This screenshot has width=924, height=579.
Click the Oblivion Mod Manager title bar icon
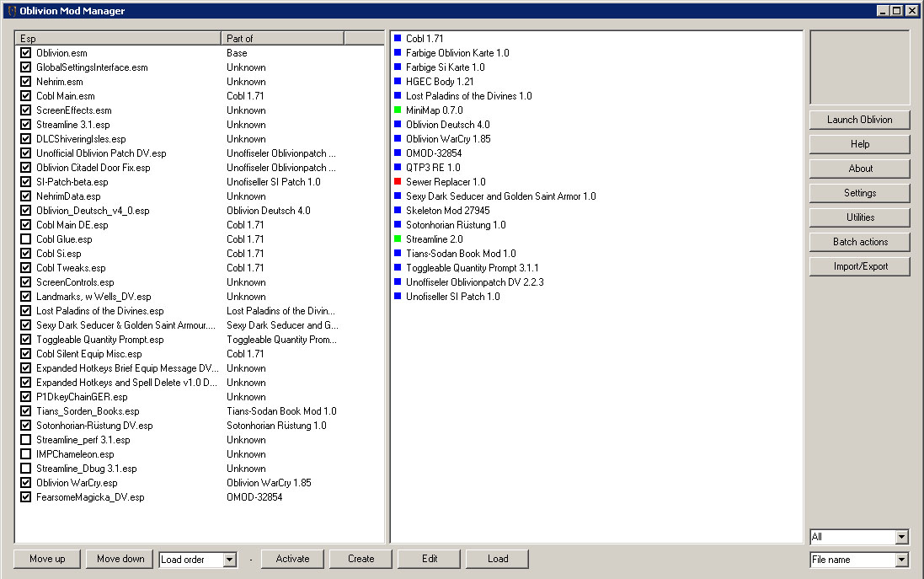pyautogui.click(x=11, y=11)
